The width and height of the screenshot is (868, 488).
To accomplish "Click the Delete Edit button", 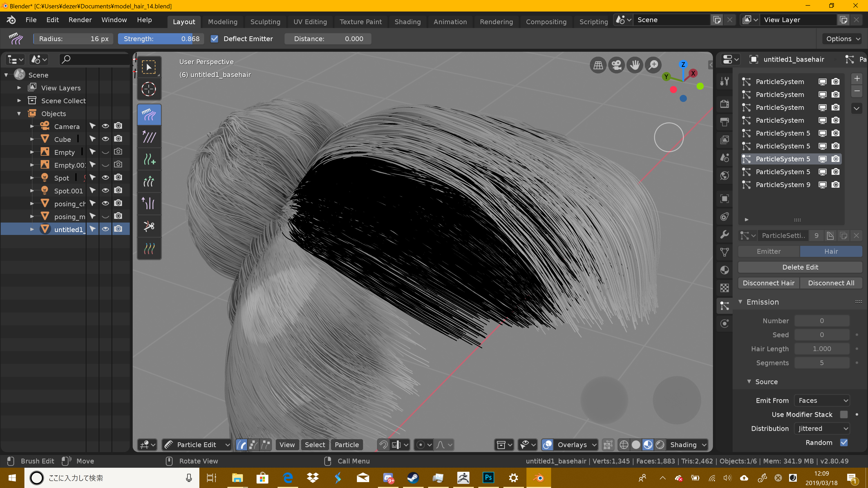I will pos(800,267).
